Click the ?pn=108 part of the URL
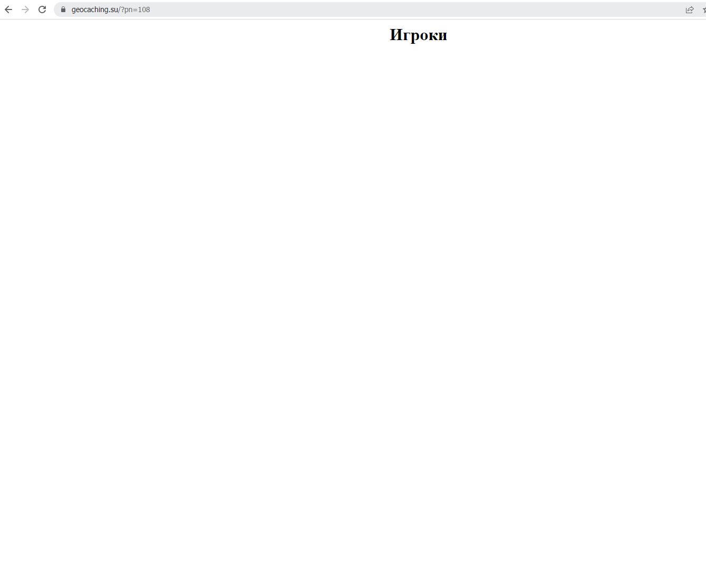The image size is (706, 588). (136, 9)
